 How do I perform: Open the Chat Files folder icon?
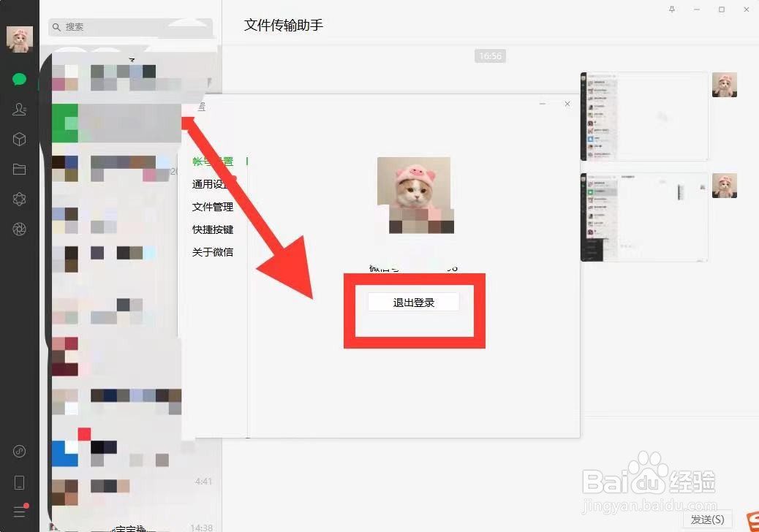coord(19,169)
